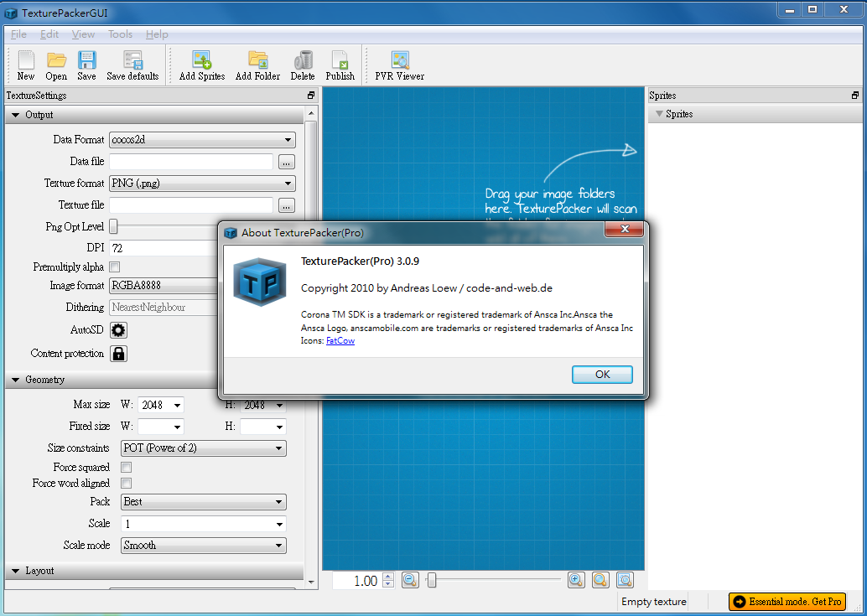Click the settings panel scrollbar up arrow

[x=311, y=113]
